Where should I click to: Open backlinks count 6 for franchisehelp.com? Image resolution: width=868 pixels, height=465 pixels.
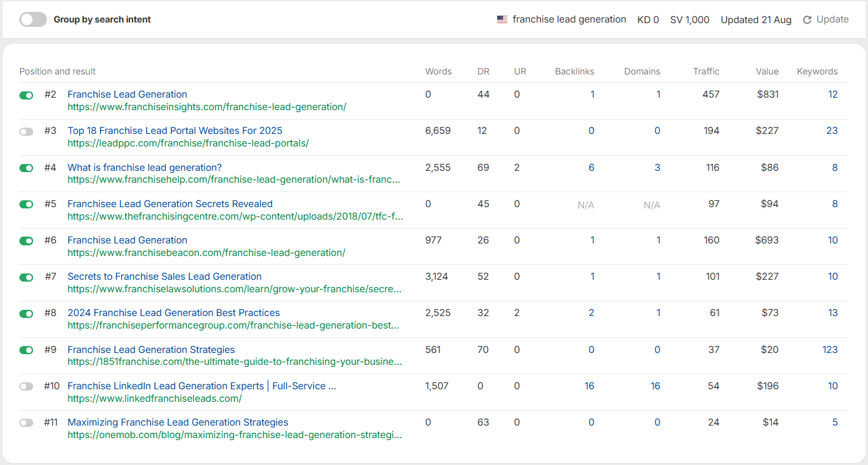592,168
